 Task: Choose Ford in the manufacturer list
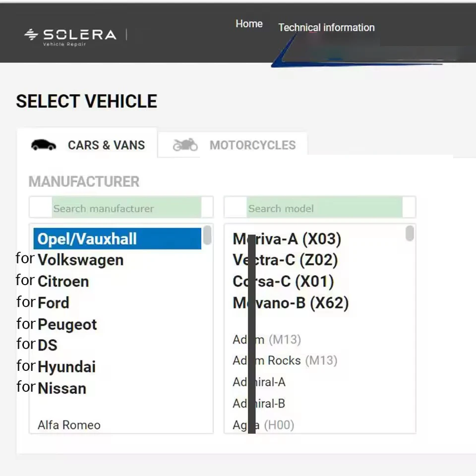(53, 302)
